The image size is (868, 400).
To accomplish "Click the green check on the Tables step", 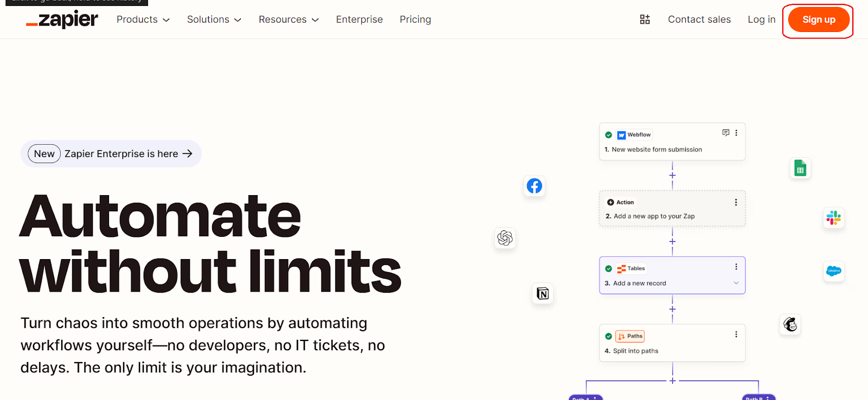I will (x=609, y=269).
